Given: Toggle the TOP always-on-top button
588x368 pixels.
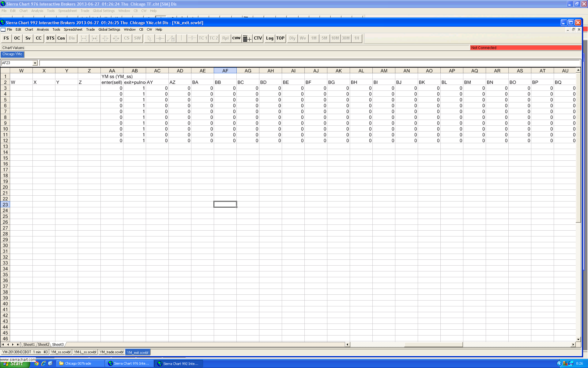Looking at the screenshot, I should coord(280,38).
